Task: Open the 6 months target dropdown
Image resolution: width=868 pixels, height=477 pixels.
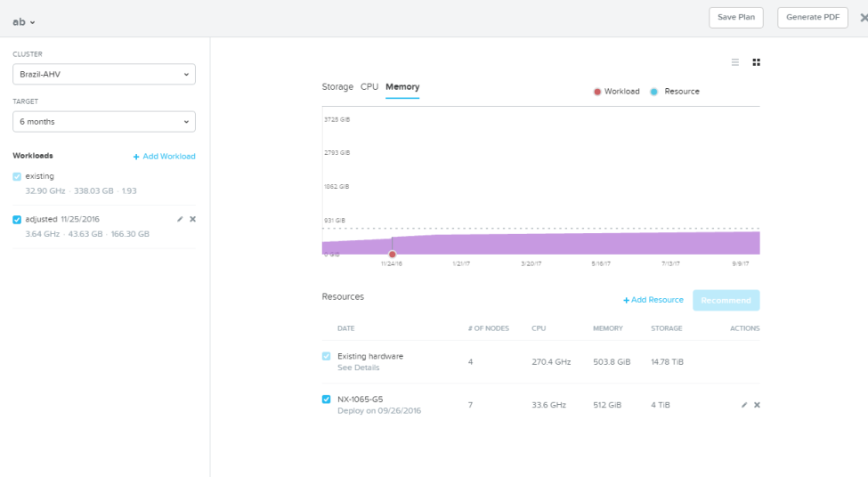Action: [104, 122]
